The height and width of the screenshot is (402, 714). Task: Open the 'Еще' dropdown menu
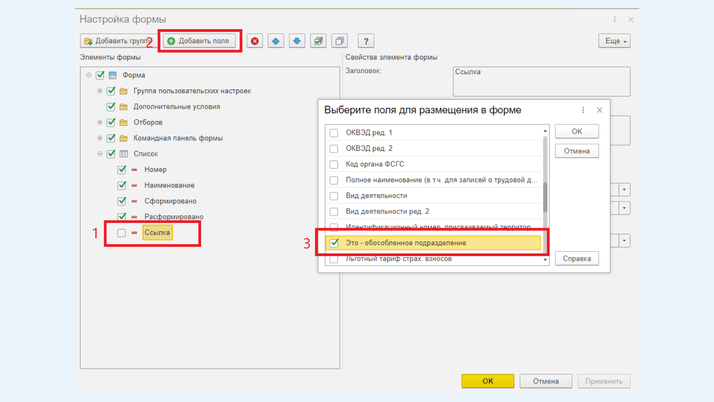(x=614, y=41)
